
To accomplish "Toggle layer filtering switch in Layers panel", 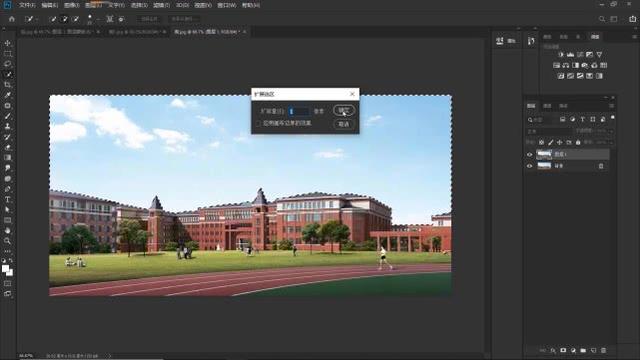I will (x=613, y=118).
